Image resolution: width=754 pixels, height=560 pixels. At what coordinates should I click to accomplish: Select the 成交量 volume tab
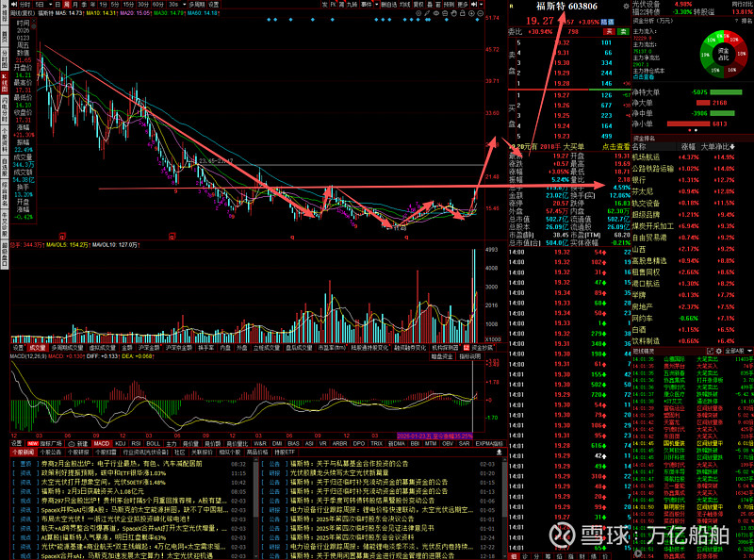[x=37, y=347]
